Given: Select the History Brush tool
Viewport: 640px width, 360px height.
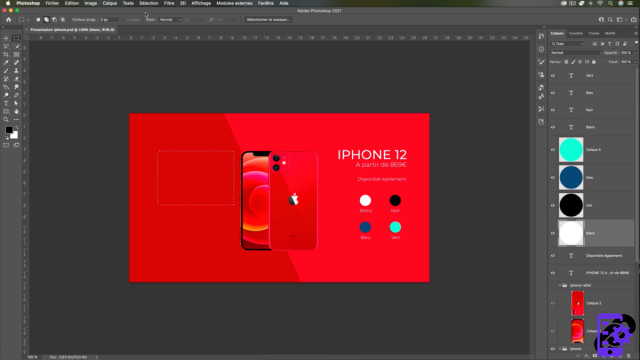Looking at the screenshot, I should point(6,79).
